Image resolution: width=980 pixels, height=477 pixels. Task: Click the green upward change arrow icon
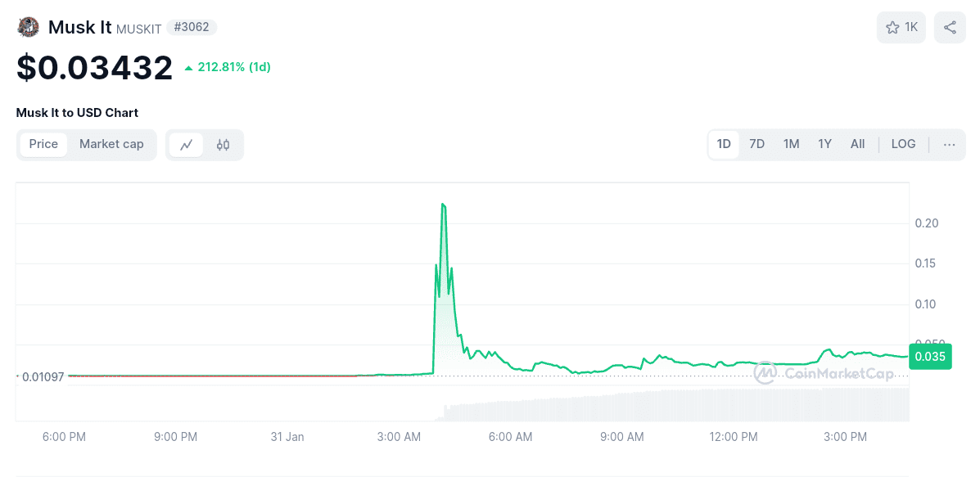(189, 68)
